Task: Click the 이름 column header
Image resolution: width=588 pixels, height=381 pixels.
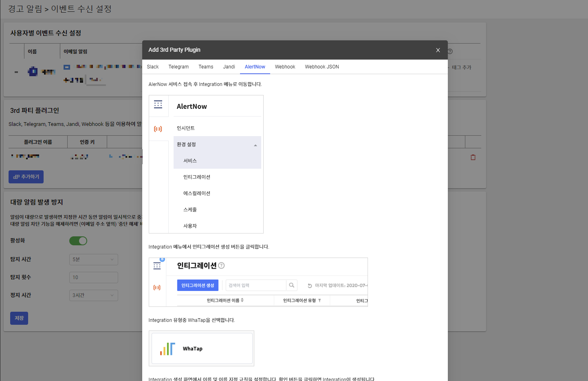Action: (32, 52)
